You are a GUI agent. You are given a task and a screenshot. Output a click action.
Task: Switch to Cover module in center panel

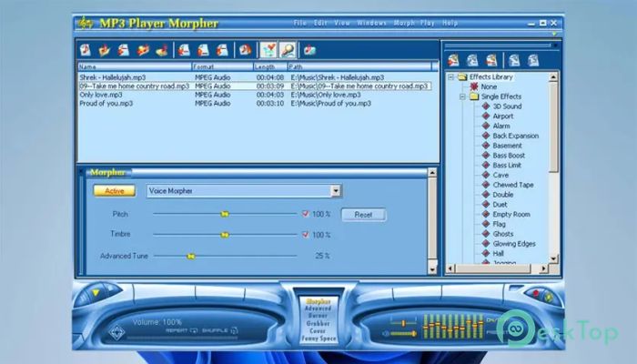pos(318,331)
